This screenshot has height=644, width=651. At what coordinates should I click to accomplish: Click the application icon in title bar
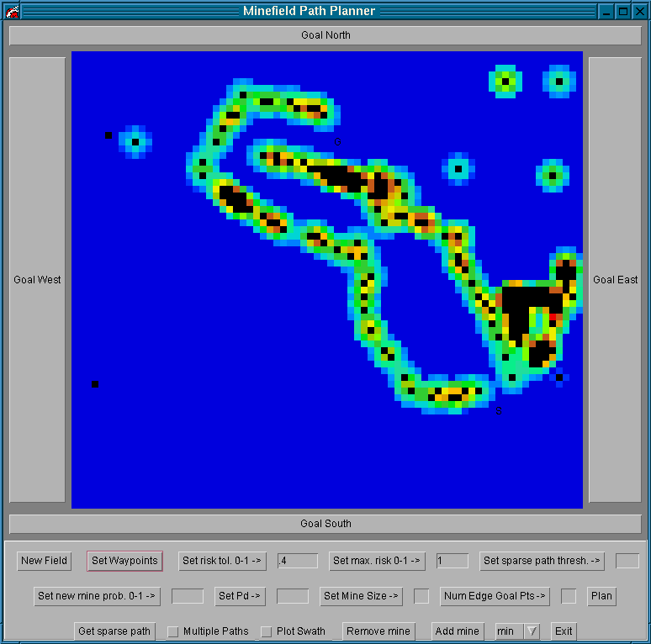13,11
